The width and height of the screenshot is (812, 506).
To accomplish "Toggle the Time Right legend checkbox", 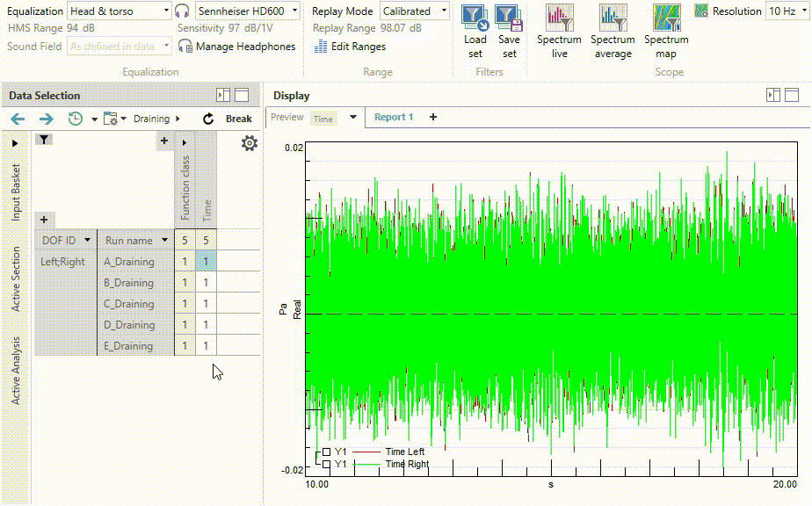I will click(x=326, y=464).
